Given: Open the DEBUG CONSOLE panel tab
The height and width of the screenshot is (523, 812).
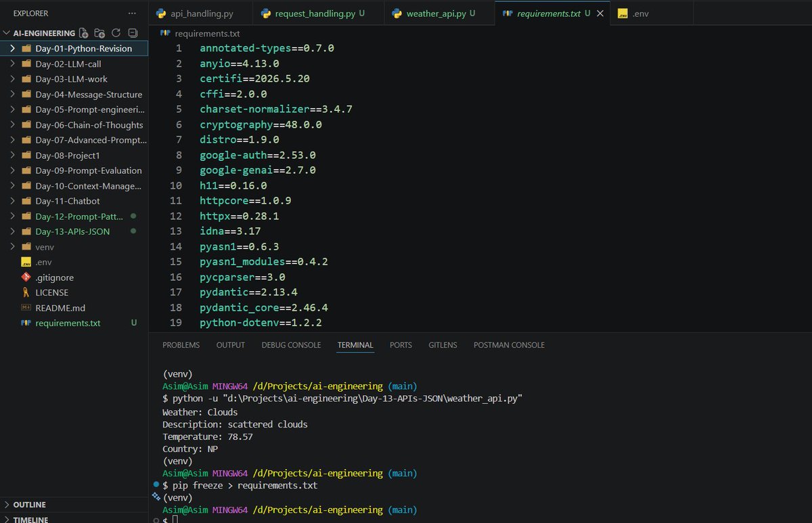Looking at the screenshot, I should [x=291, y=345].
